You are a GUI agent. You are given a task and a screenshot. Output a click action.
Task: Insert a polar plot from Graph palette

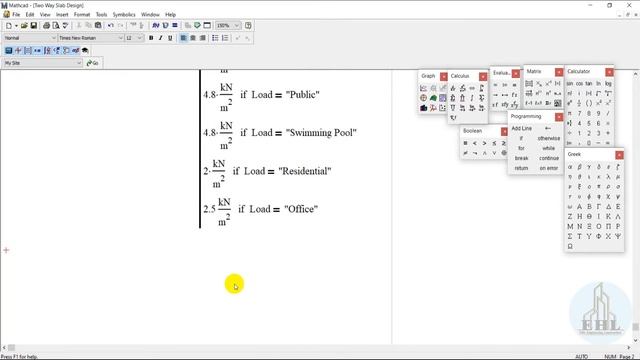tap(423, 98)
